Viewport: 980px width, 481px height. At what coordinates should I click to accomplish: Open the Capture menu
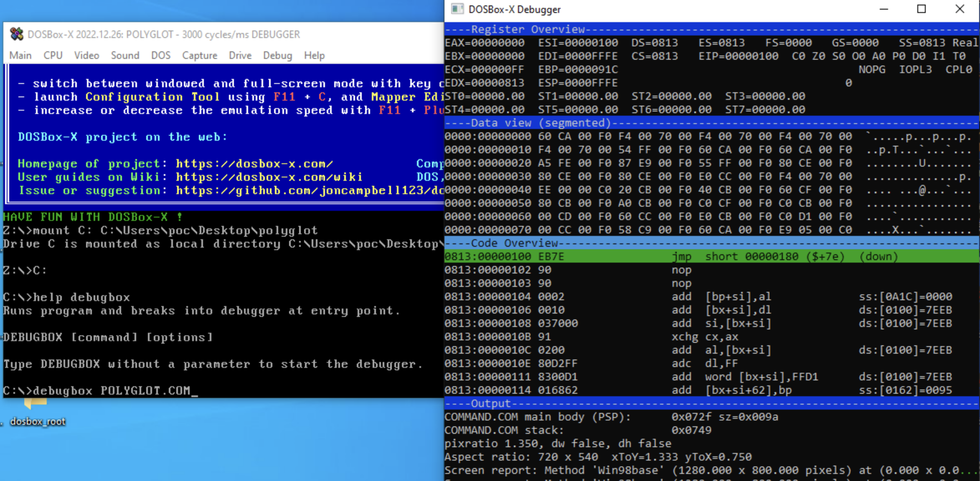coord(200,56)
